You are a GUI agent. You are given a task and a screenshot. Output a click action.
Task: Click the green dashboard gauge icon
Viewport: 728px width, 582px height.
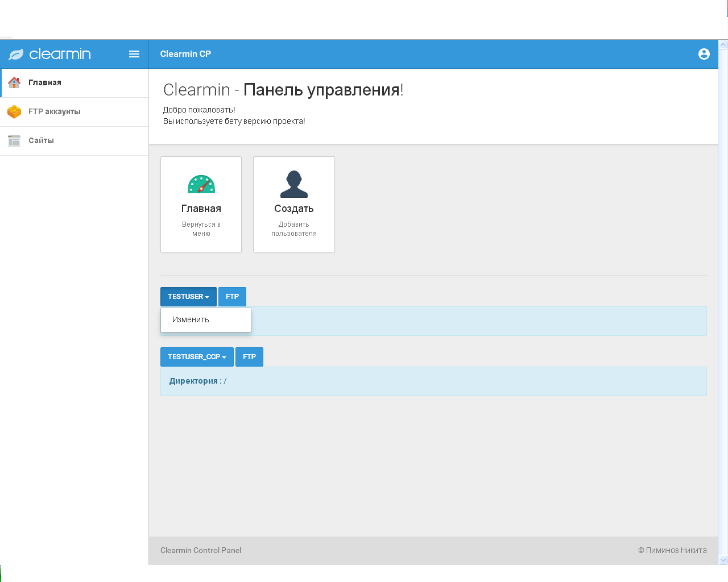tap(201, 184)
